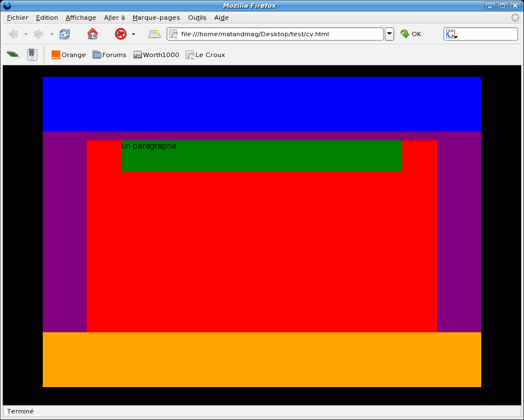
Task: Click the orange footer block
Action: point(261,360)
